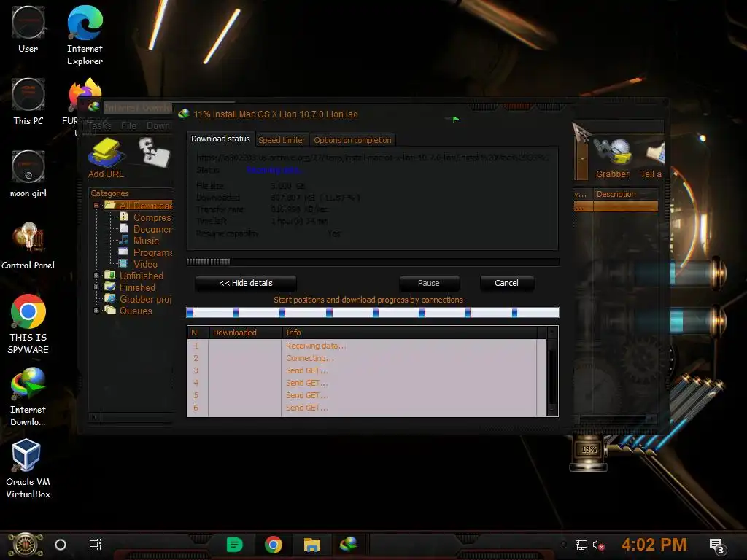Open the Downloads menu in IDM
This screenshot has height=560, width=747.
click(x=159, y=125)
